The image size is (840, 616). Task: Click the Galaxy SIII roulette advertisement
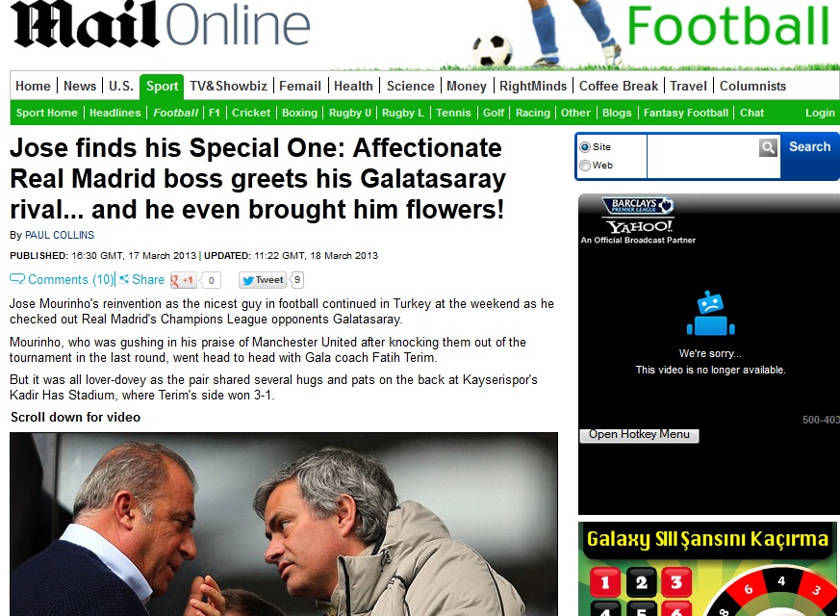pyautogui.click(x=707, y=569)
